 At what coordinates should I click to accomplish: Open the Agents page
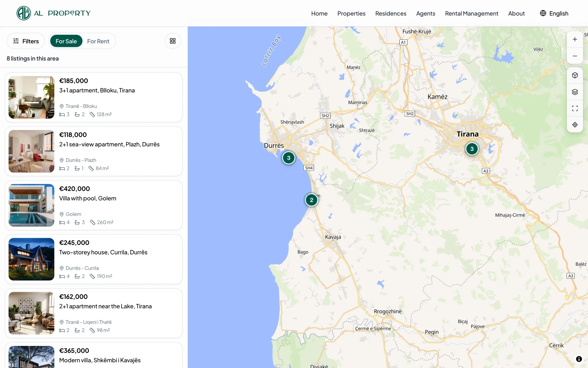[x=425, y=13]
